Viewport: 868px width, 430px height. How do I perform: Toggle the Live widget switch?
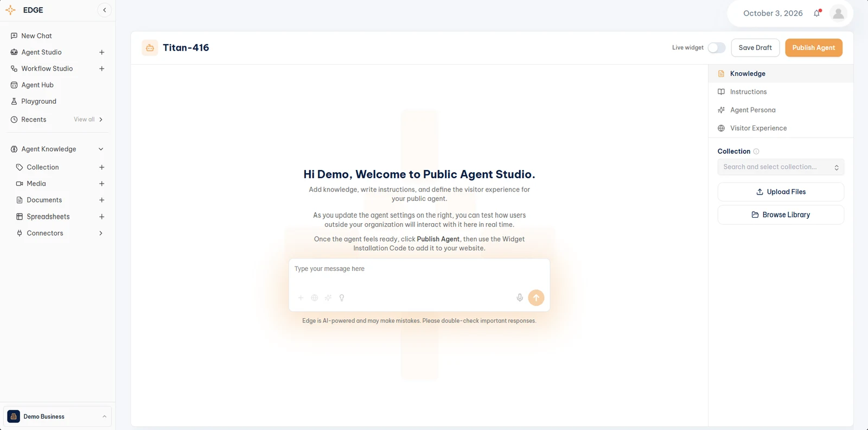[x=717, y=48]
